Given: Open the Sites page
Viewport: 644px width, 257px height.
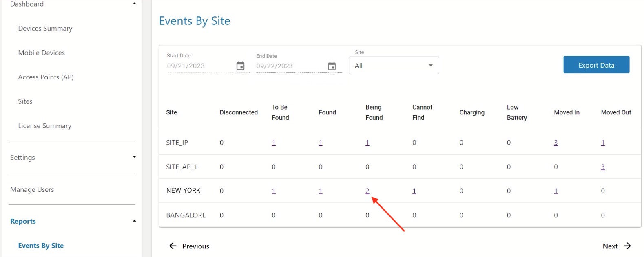Looking at the screenshot, I should [25, 101].
